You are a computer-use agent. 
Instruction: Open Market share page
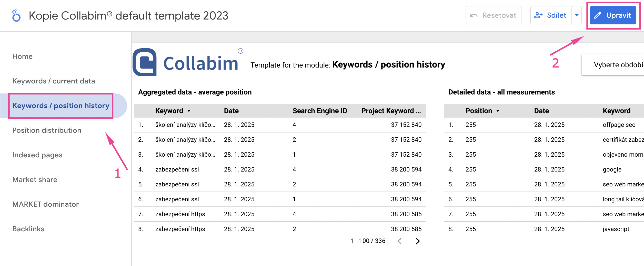coord(35,179)
